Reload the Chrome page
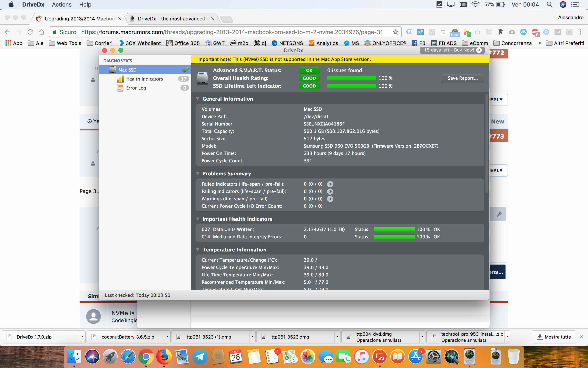The width and height of the screenshot is (588, 368). tap(30, 32)
